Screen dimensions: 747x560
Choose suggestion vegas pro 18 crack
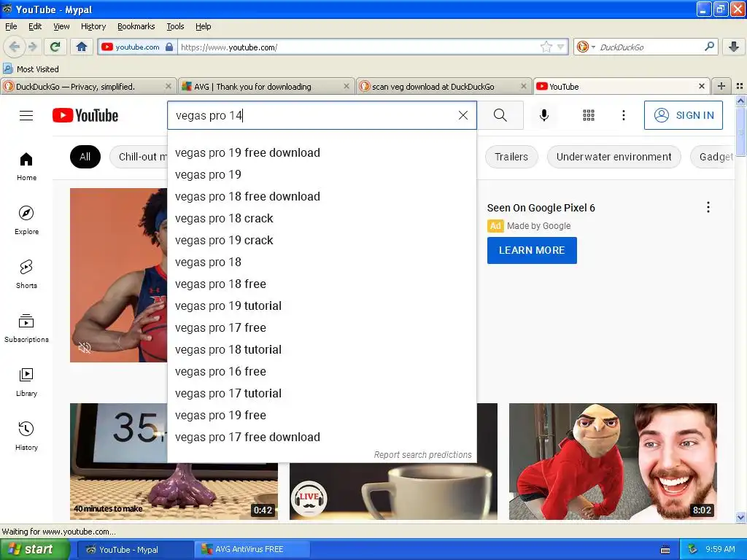322,219
